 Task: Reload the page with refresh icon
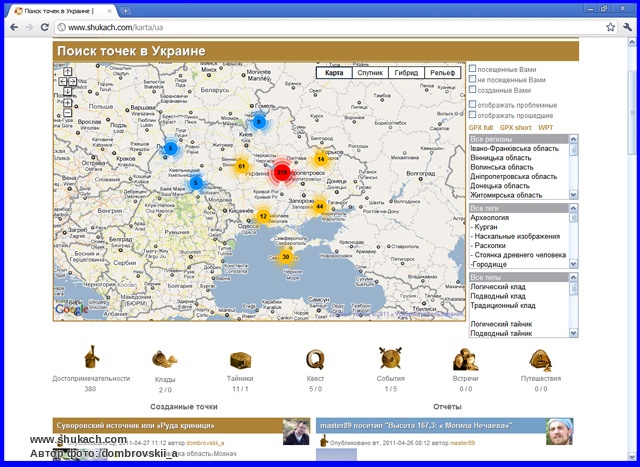[44, 27]
